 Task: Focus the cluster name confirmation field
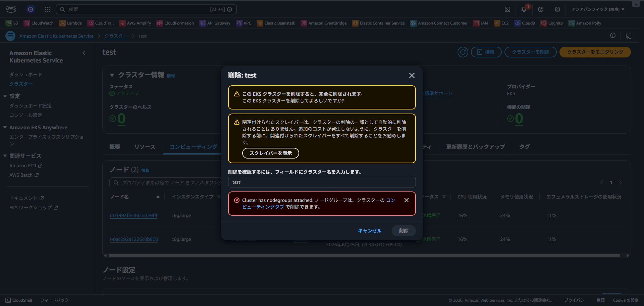(x=322, y=182)
